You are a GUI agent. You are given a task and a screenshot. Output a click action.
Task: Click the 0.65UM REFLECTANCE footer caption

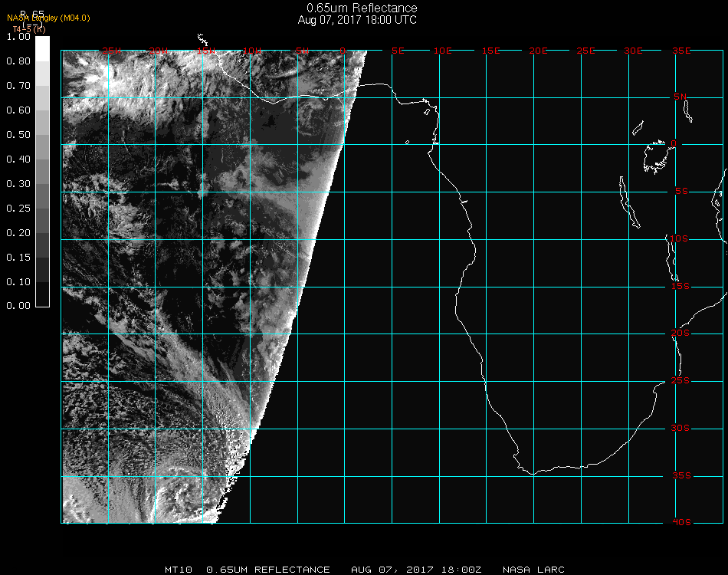[x=268, y=570]
